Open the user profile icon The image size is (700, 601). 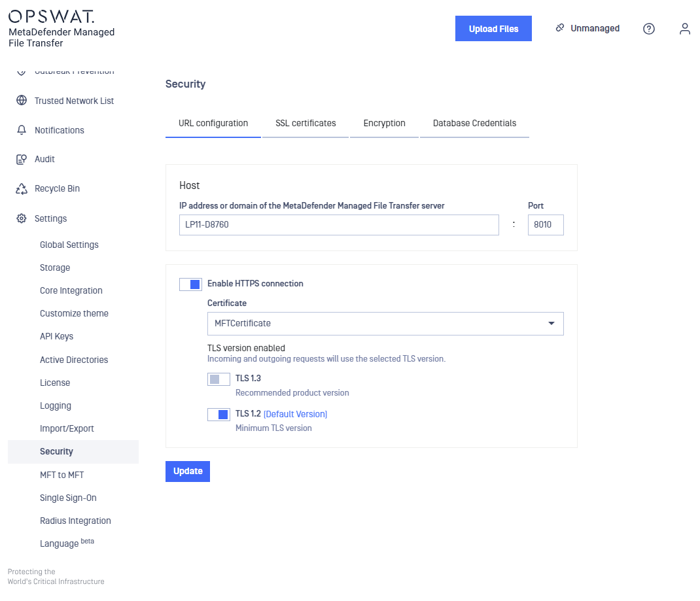pyautogui.click(x=685, y=29)
